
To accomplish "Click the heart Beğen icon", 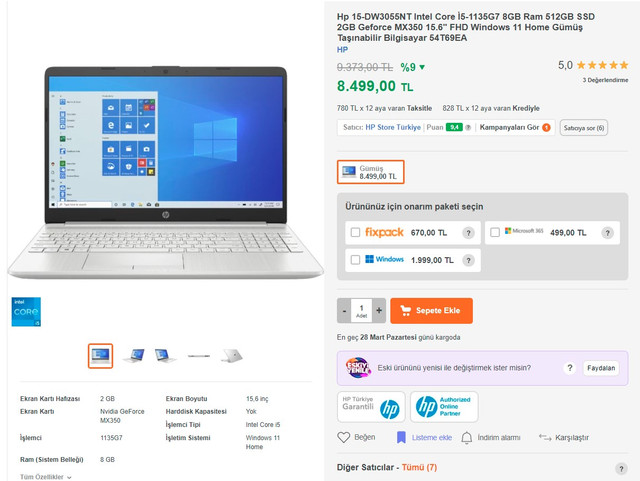I will pos(344,437).
